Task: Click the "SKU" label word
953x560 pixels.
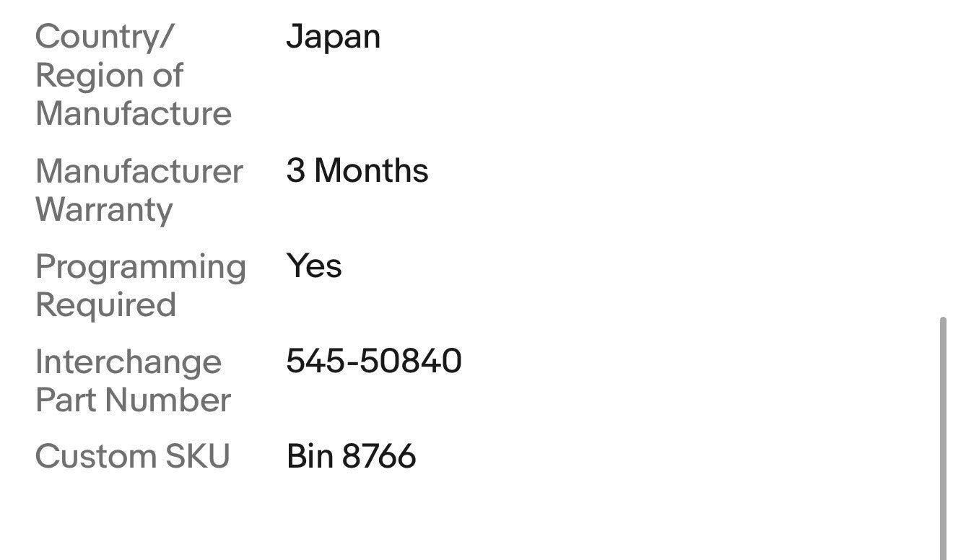Action: [198, 457]
